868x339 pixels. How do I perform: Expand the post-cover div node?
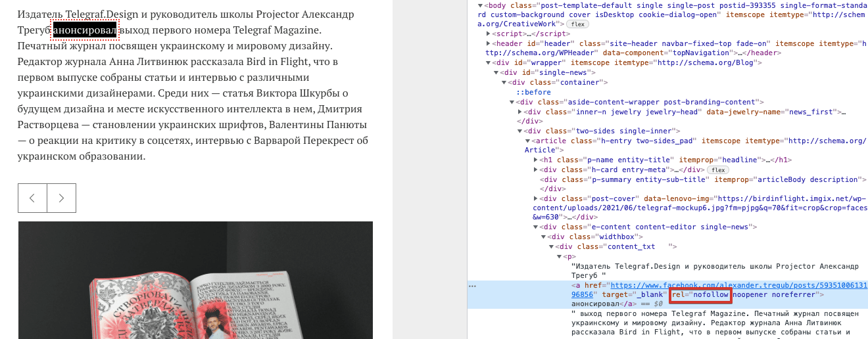pyautogui.click(x=535, y=198)
